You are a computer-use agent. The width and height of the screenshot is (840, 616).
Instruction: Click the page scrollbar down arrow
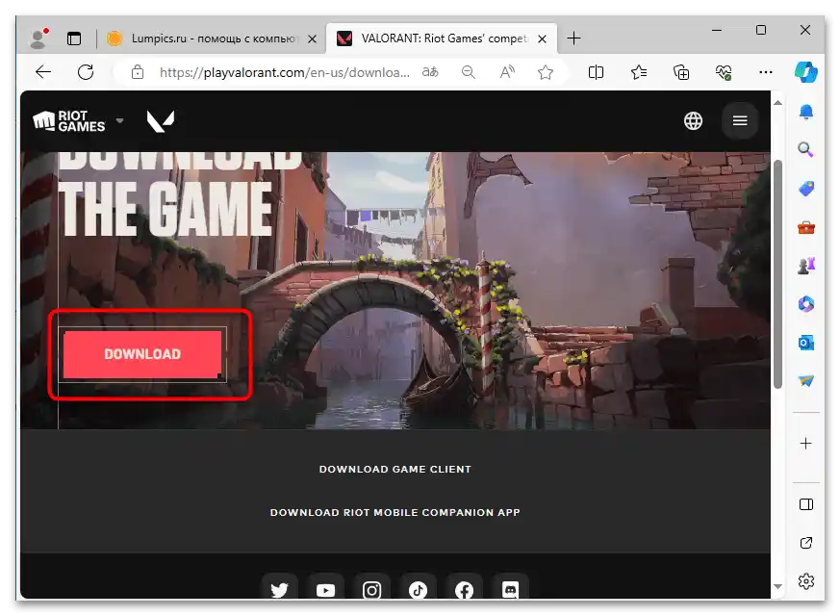(x=777, y=587)
